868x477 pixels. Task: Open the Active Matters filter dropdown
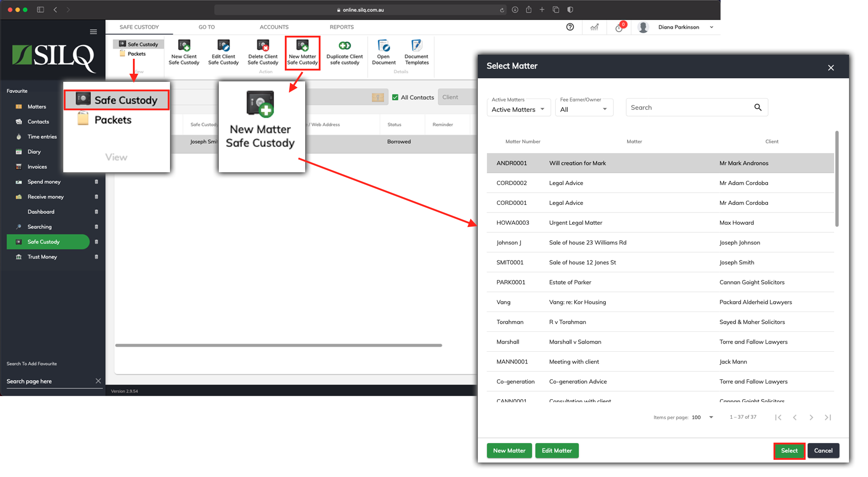pos(518,109)
